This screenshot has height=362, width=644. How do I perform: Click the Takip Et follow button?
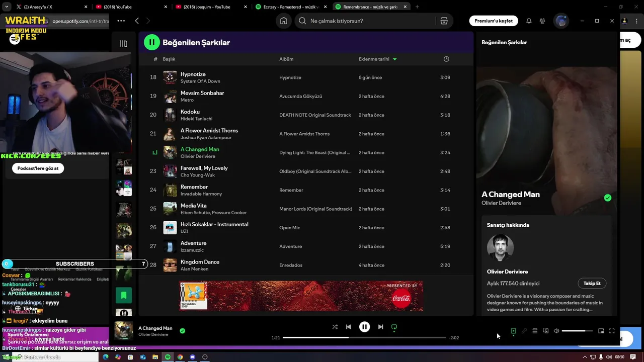592,283
